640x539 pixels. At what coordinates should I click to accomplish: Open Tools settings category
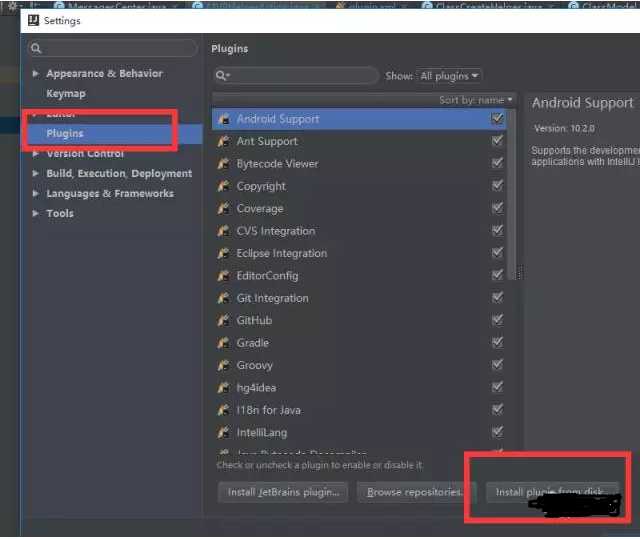tap(60, 213)
